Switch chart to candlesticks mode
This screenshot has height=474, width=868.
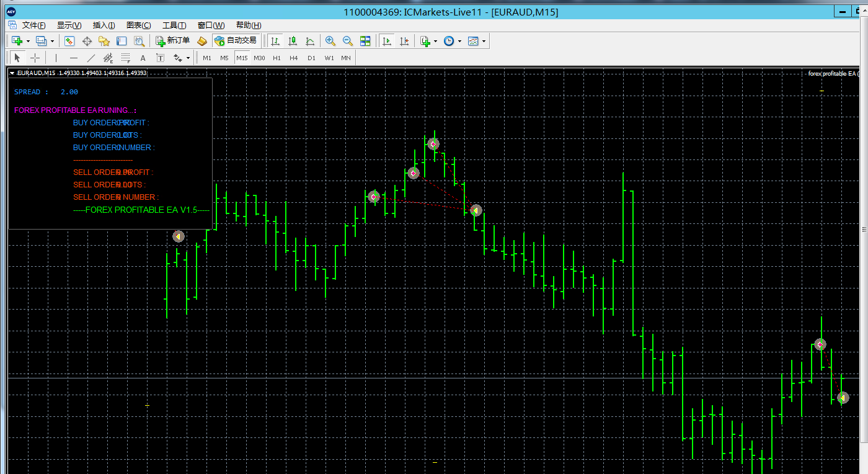click(x=293, y=41)
